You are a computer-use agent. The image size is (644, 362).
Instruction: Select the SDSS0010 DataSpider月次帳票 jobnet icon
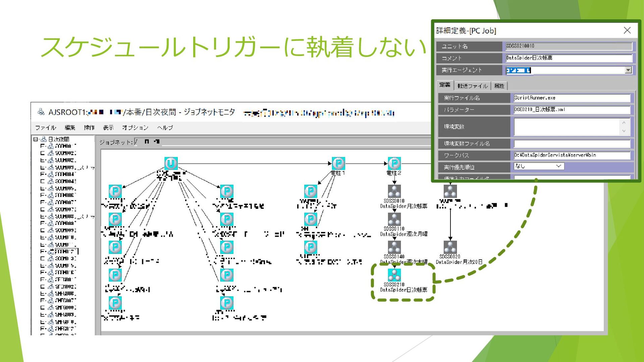[x=394, y=191]
